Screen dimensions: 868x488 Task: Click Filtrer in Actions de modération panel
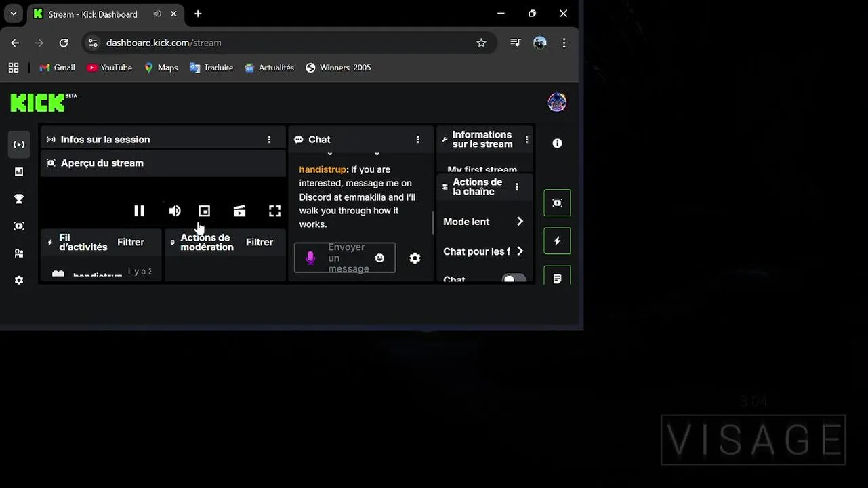coord(260,242)
